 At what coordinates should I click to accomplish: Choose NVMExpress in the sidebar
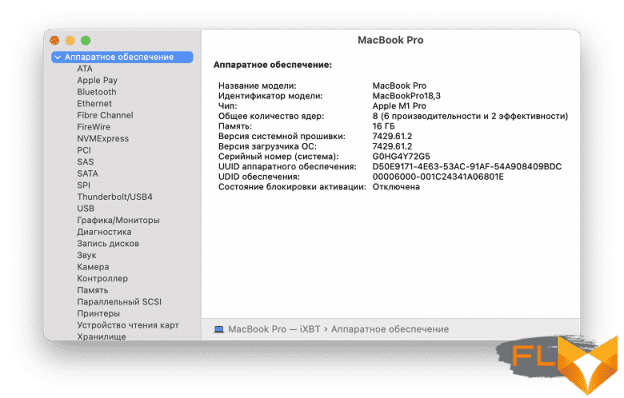click(103, 139)
